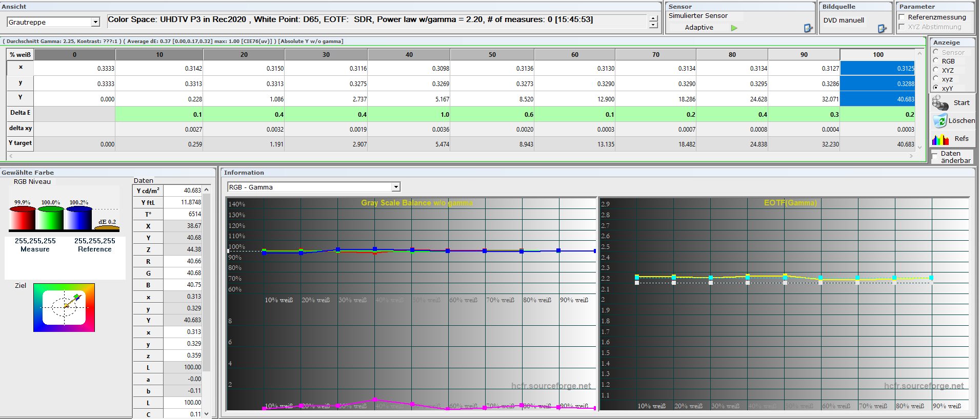Select the RGB display radio button
980x419 pixels.
click(x=936, y=61)
